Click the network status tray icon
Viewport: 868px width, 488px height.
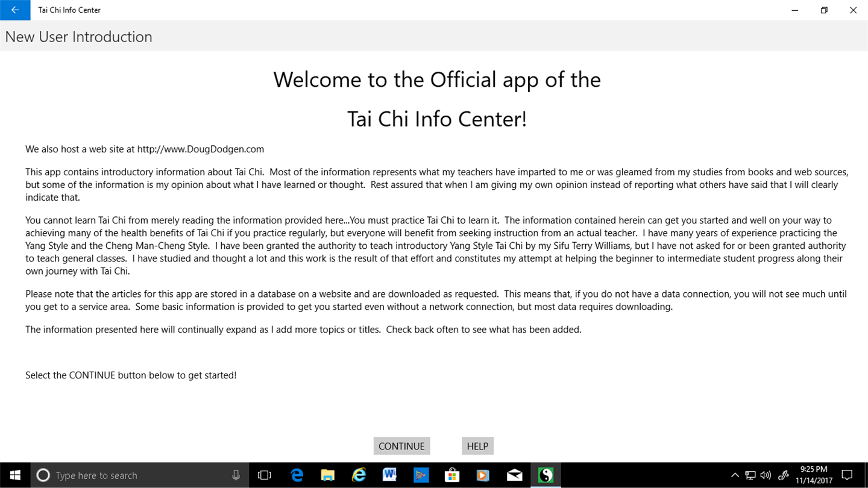point(750,475)
